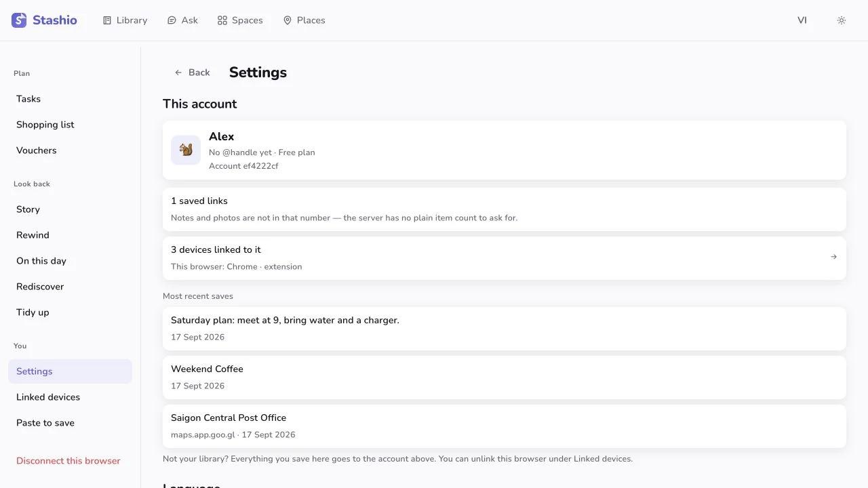
Task: Open the 'Weekend Coffee' saved item
Action: point(505,378)
